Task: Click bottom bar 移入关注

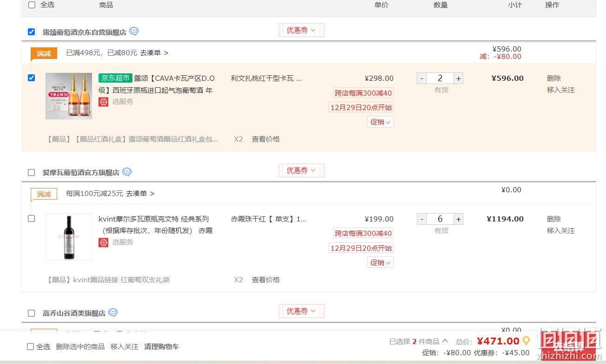Action: pyautogui.click(x=124, y=347)
